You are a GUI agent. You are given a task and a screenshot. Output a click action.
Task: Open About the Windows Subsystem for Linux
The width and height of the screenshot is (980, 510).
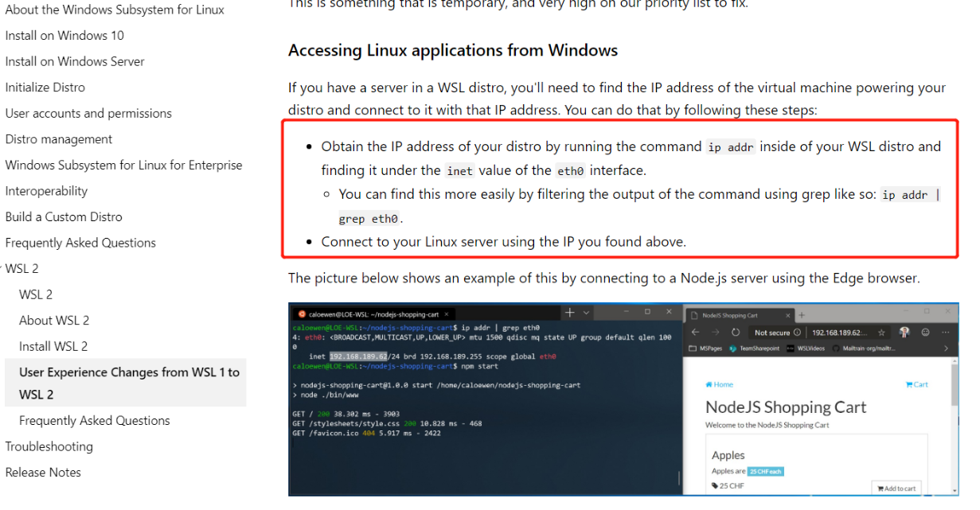pos(115,10)
